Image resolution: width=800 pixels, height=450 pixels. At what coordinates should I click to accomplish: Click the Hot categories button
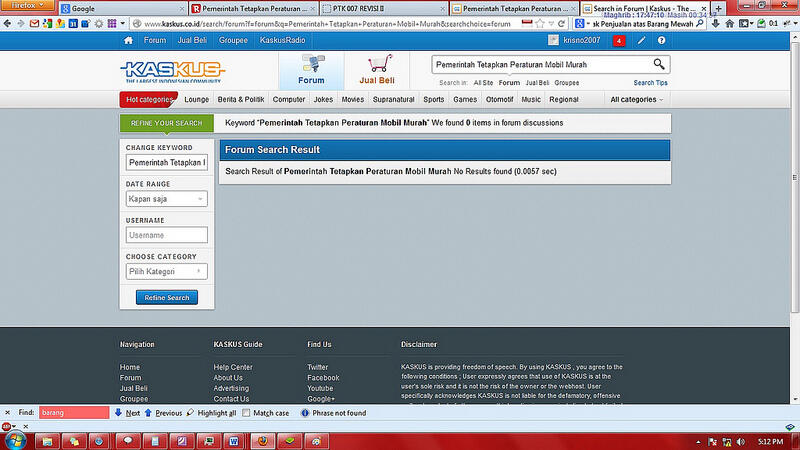(x=148, y=99)
